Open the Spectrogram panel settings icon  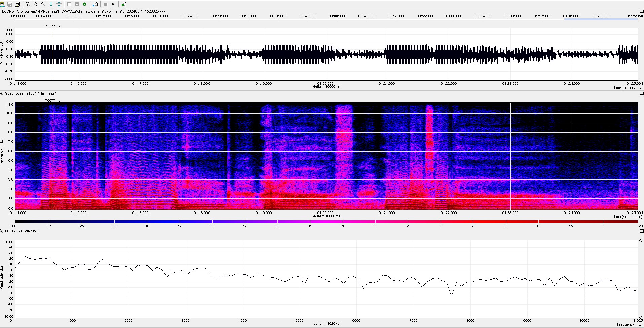pos(2,93)
